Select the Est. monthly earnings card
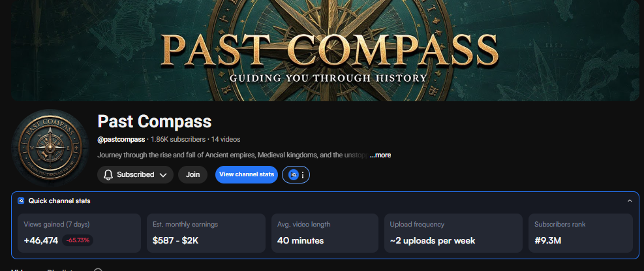644x271 pixels. coord(205,232)
